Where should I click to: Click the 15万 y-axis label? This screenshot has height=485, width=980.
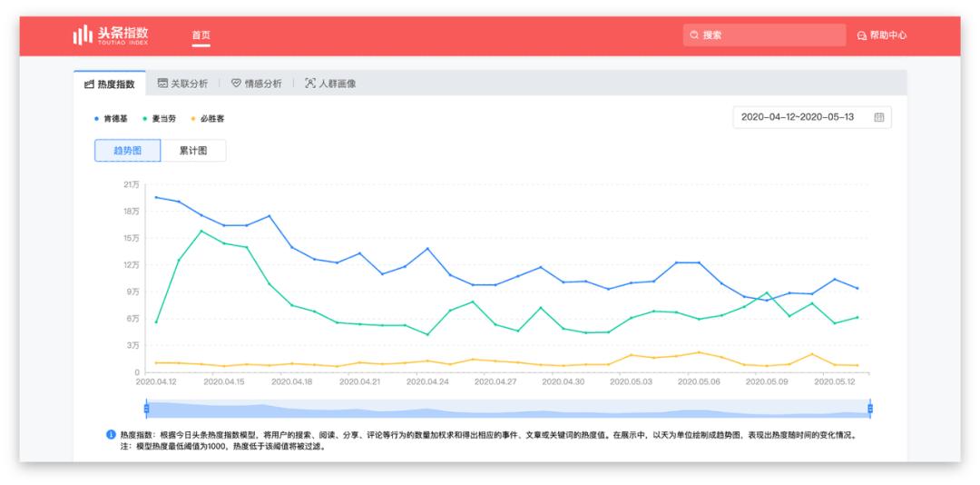click(132, 238)
